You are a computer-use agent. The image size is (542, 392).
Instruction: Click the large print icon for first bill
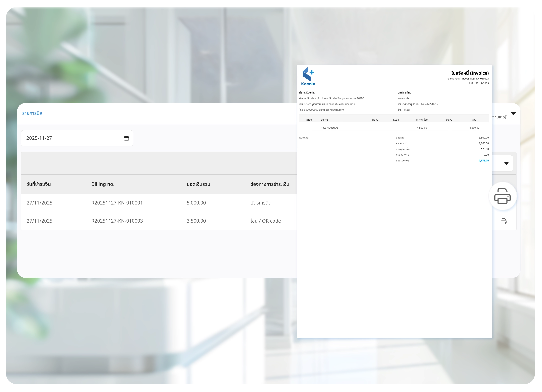click(x=502, y=196)
